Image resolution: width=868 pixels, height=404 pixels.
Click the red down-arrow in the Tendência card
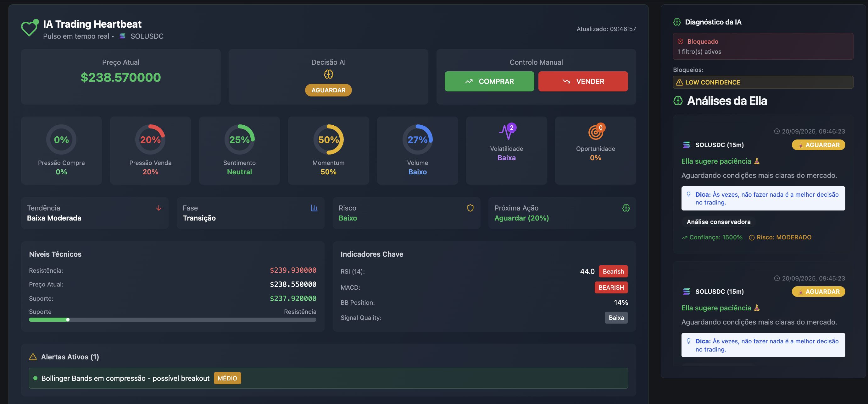pyautogui.click(x=159, y=208)
